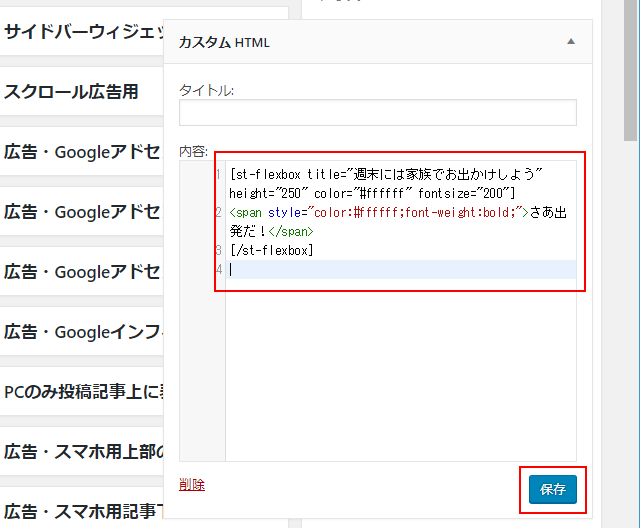The width and height of the screenshot is (640, 528).
Task: Open the スクロール広告用 widget area
Action: point(83,92)
